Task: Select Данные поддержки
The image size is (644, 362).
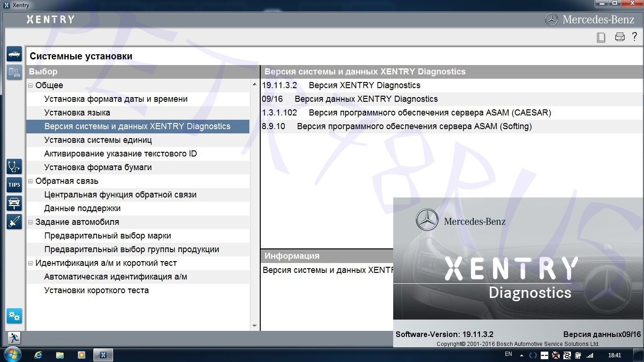Action: tap(138, 208)
